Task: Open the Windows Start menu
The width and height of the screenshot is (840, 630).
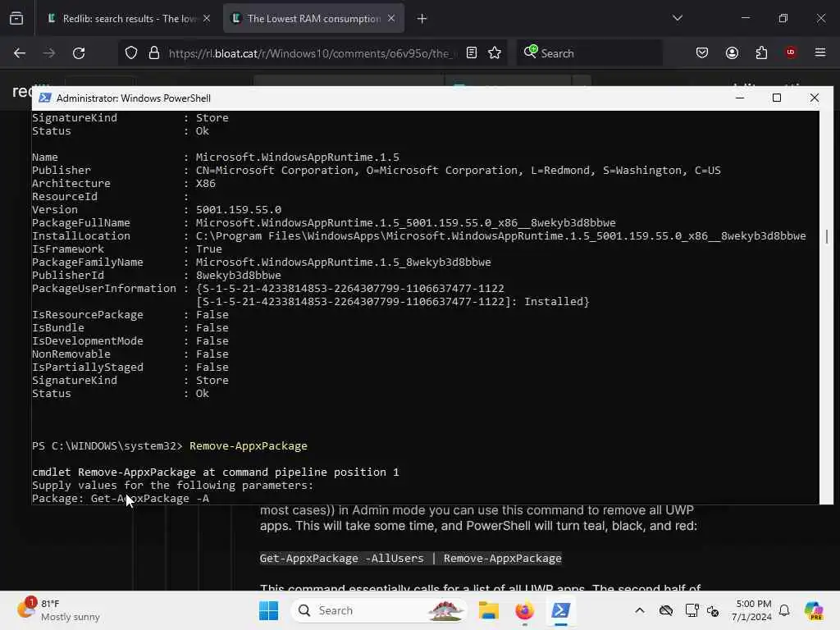Action: [268, 610]
